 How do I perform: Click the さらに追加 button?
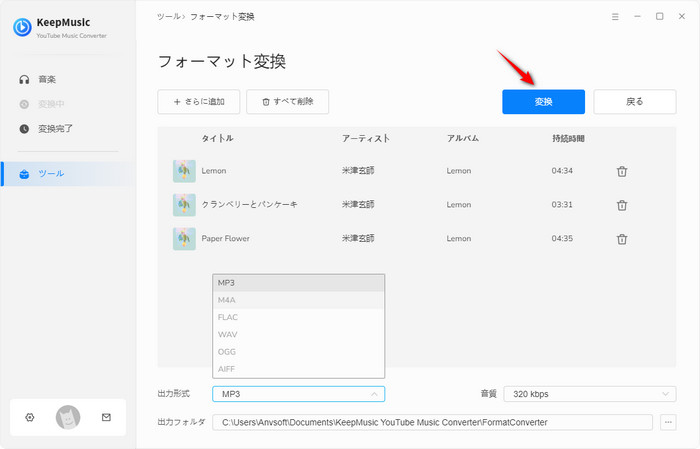point(199,102)
